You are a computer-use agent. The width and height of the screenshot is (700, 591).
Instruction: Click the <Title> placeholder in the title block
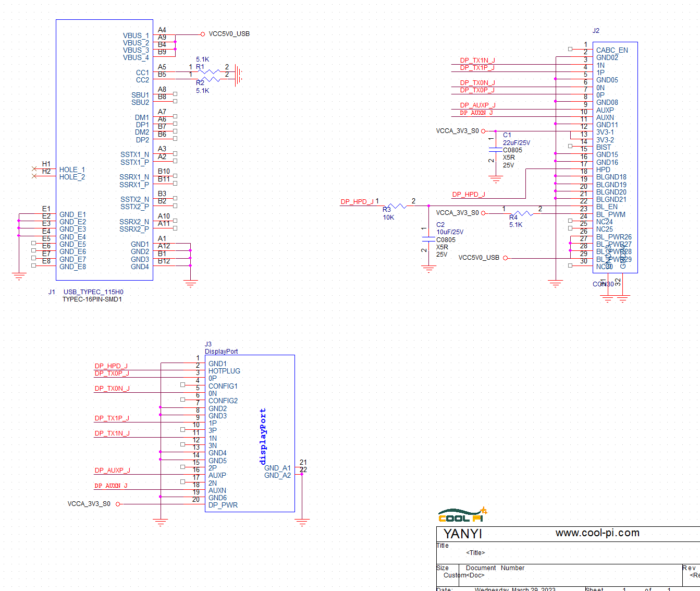point(475,553)
